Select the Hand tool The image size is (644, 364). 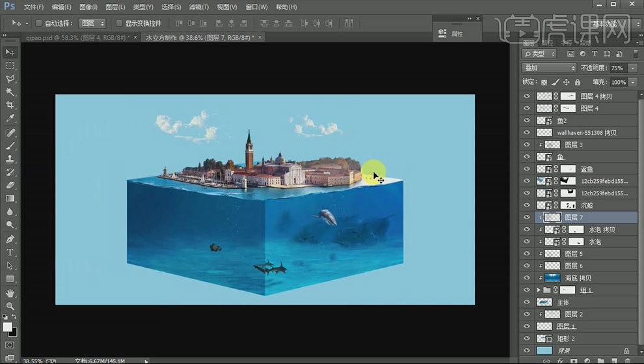tap(10, 292)
